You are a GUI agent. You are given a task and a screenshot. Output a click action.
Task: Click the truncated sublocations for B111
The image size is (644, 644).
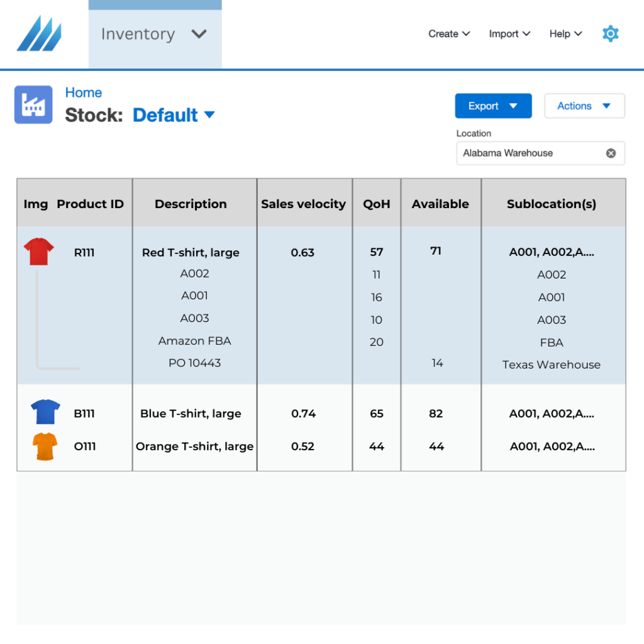pyautogui.click(x=552, y=413)
